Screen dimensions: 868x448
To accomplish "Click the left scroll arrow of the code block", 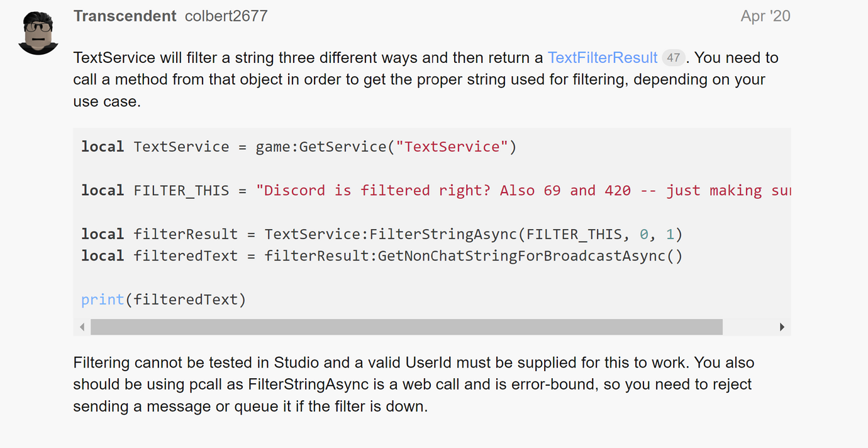I will coord(82,327).
